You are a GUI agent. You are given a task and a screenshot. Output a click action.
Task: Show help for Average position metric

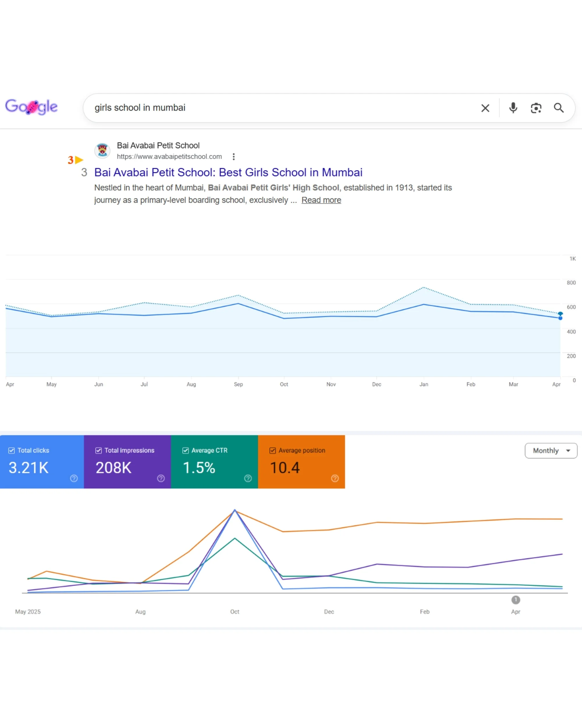coord(335,478)
